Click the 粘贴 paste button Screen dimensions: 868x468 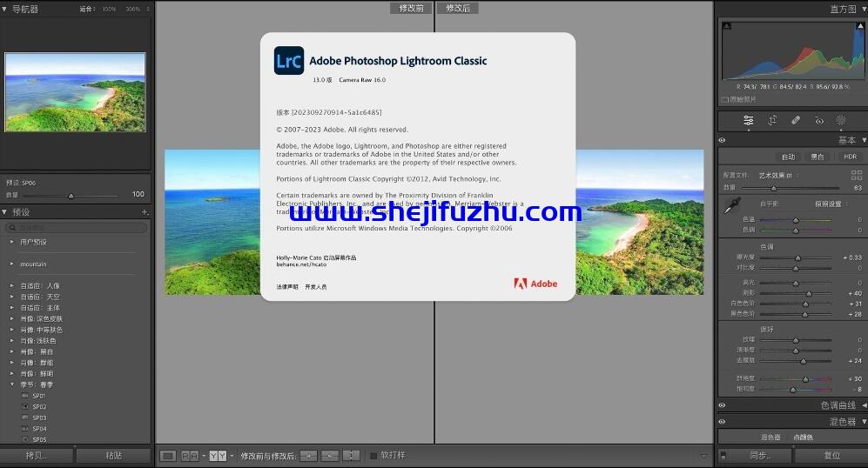point(113,455)
